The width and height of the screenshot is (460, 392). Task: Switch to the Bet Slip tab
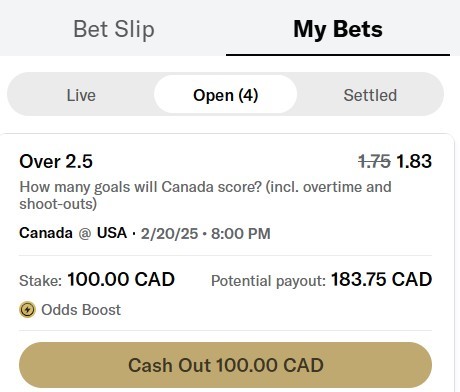[x=114, y=29]
